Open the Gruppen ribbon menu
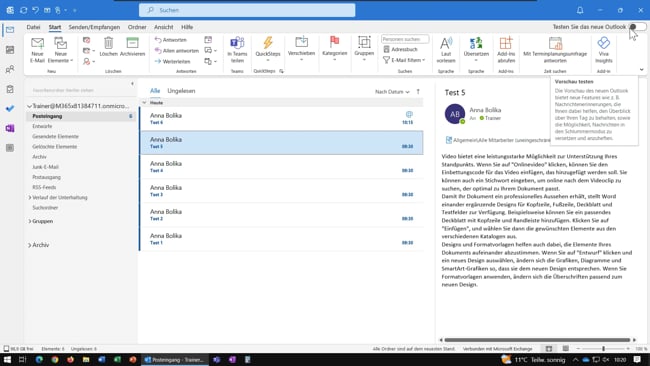The height and width of the screenshot is (366, 650). (364, 49)
